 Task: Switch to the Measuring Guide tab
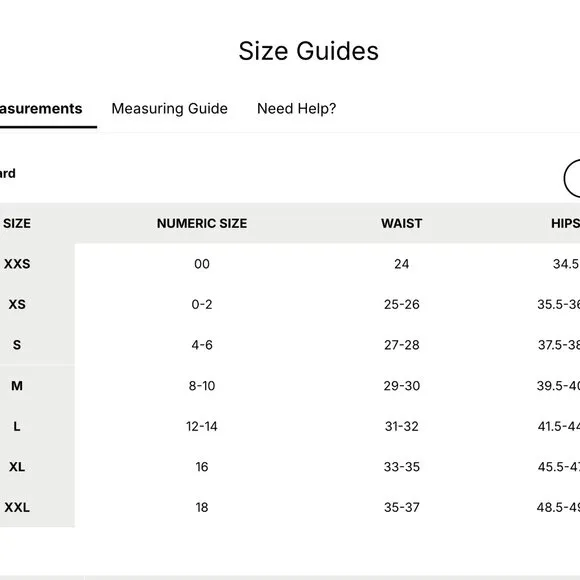169,109
